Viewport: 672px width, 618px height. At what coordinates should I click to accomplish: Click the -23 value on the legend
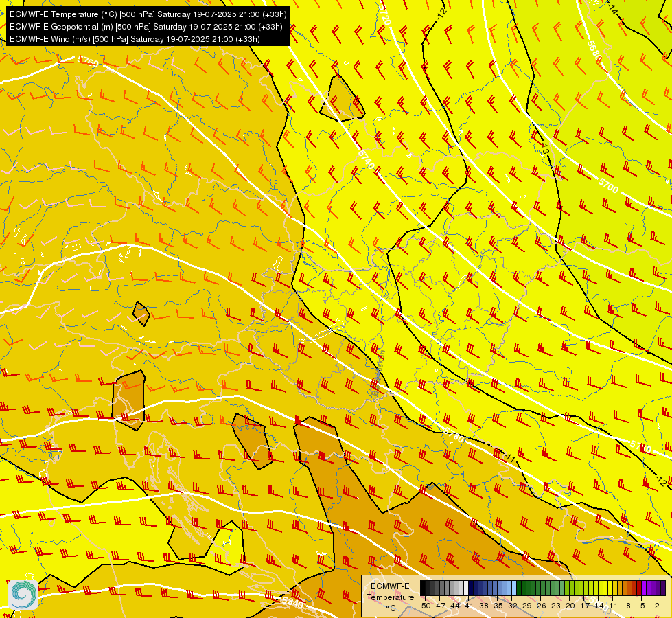click(555, 606)
